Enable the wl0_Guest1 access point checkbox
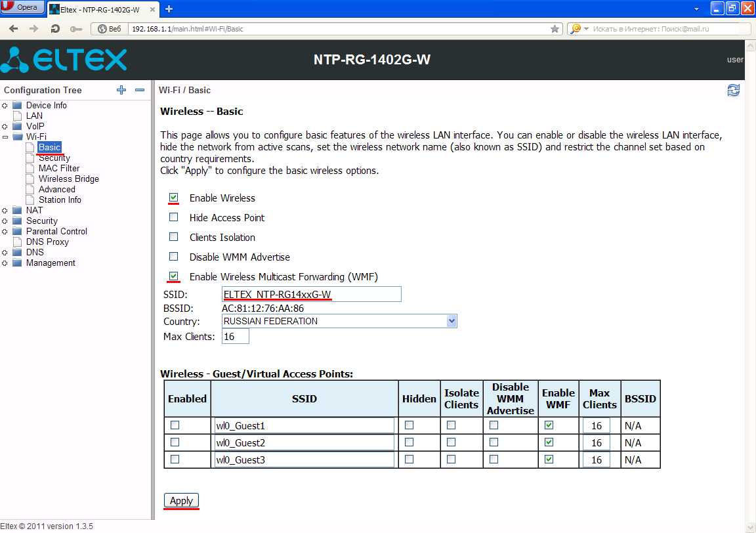This screenshot has height=533, width=756. click(x=174, y=425)
